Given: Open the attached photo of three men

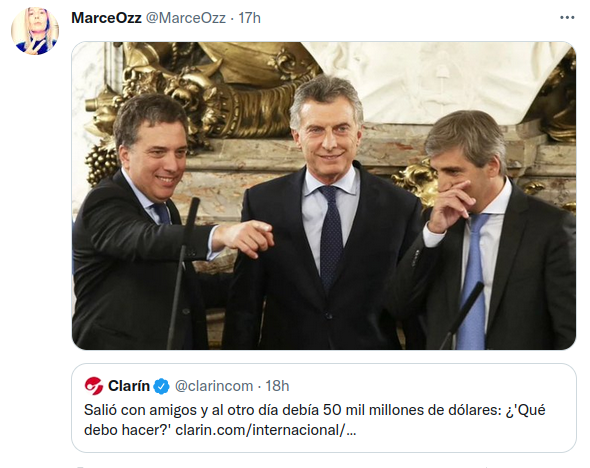Looking at the screenshot, I should coord(324,196).
